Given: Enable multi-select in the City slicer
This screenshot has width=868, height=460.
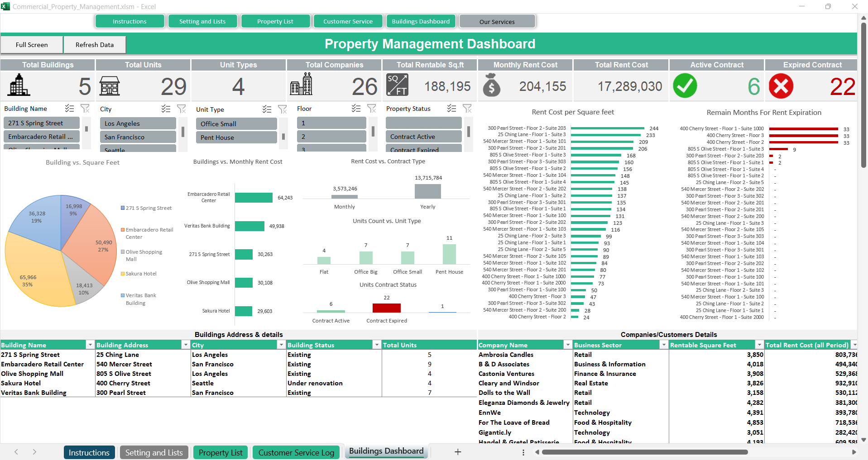Looking at the screenshot, I should 166,109.
